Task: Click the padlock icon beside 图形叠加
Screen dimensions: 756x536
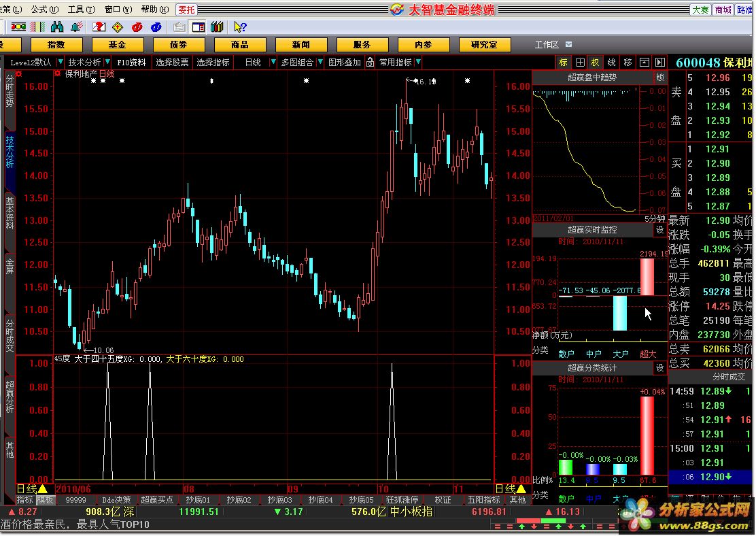Action: point(370,62)
